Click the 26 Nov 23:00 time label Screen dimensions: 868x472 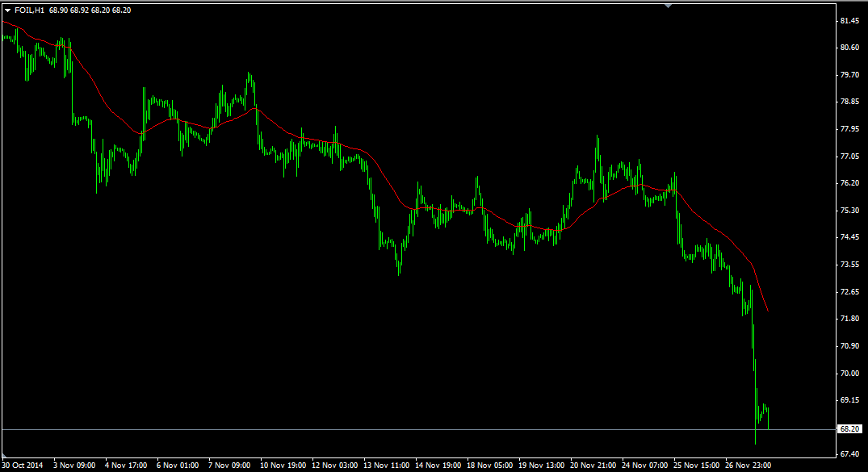pos(748,466)
